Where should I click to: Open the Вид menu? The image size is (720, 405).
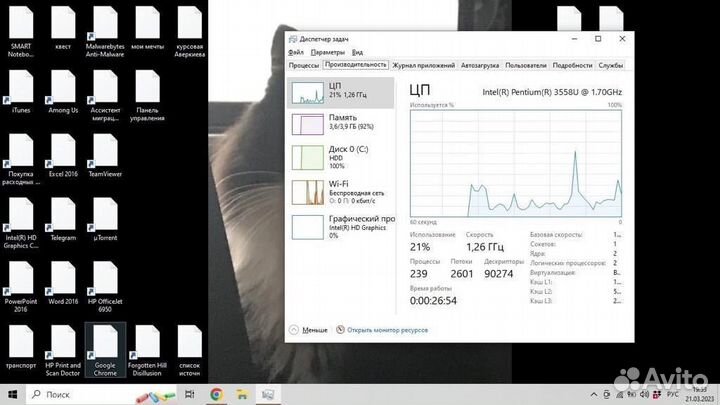[x=357, y=52]
